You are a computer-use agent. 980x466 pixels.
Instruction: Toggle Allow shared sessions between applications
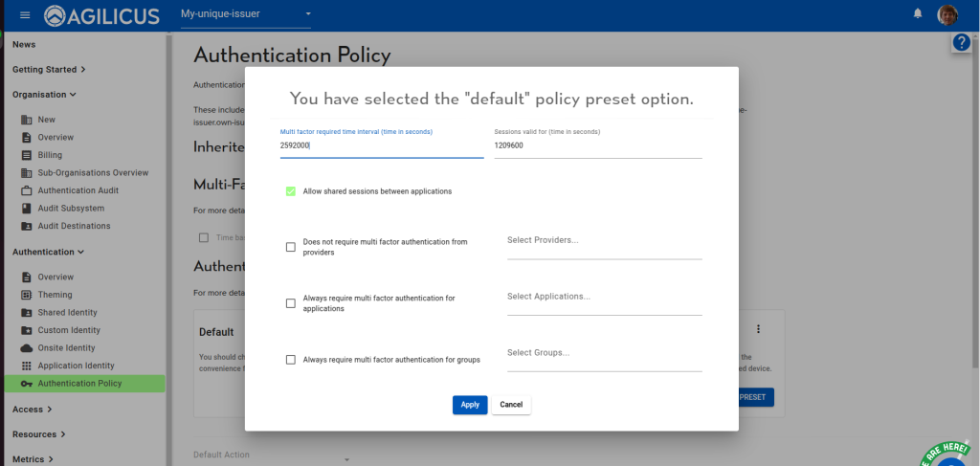coord(291,191)
